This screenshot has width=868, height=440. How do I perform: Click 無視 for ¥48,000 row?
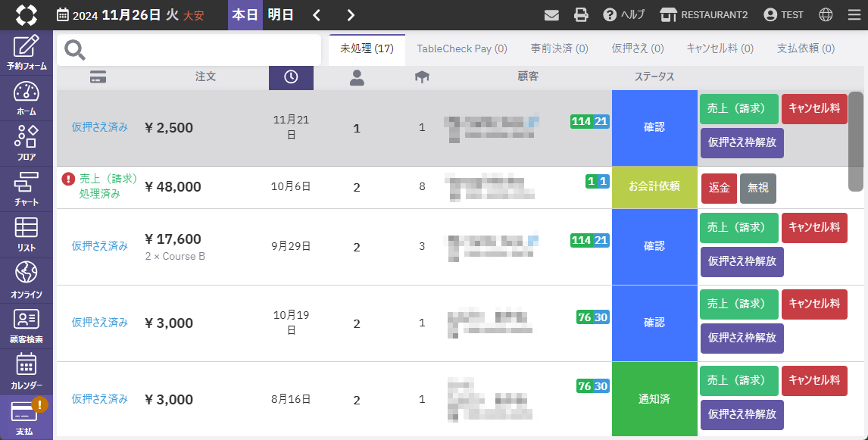click(x=758, y=188)
